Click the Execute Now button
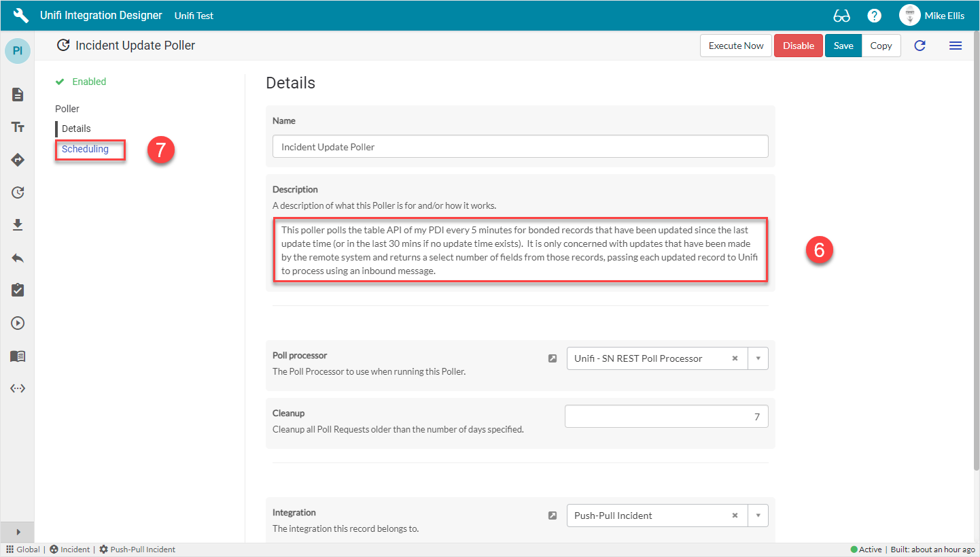980x557 pixels. click(x=735, y=46)
